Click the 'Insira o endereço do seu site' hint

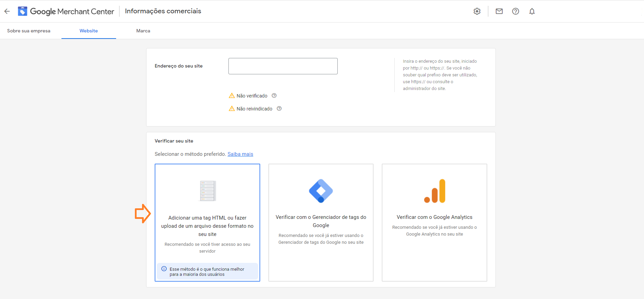tap(440, 75)
